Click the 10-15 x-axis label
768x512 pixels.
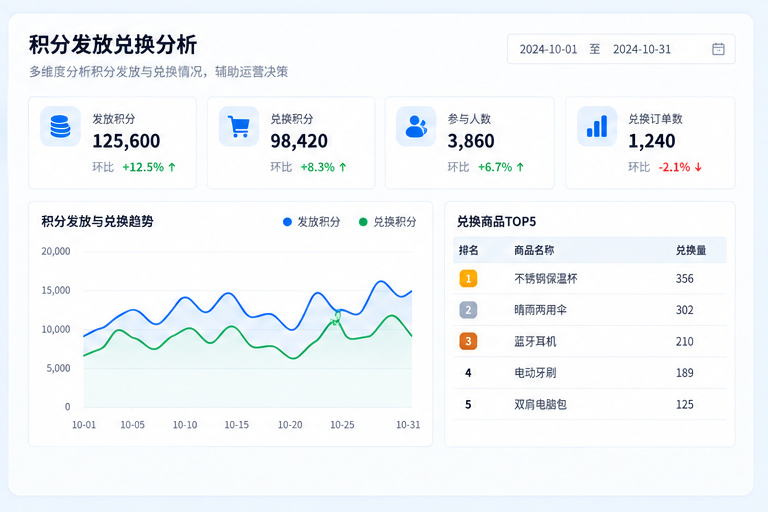click(x=237, y=425)
